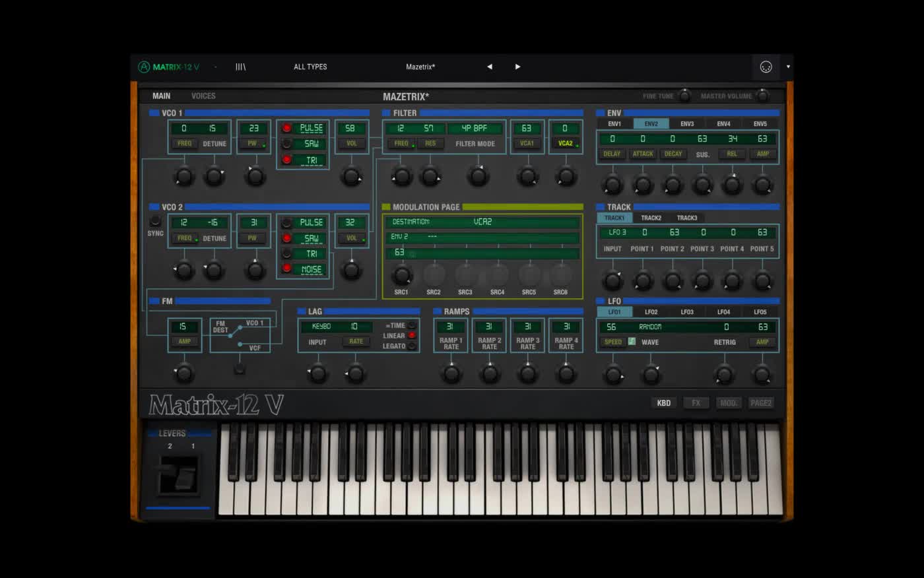The image size is (924, 578).
Task: Select the LFO2 tab
Action: pos(651,312)
